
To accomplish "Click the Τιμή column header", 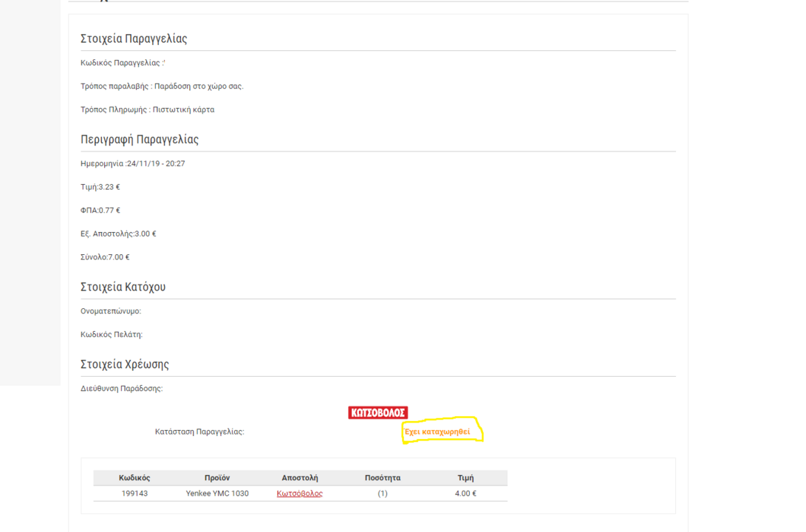I will point(465,478).
